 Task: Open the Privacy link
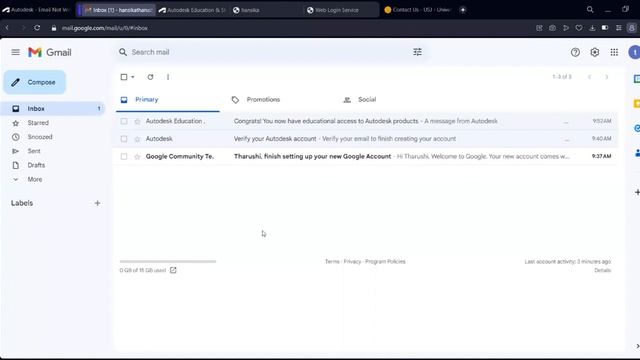coord(352,262)
